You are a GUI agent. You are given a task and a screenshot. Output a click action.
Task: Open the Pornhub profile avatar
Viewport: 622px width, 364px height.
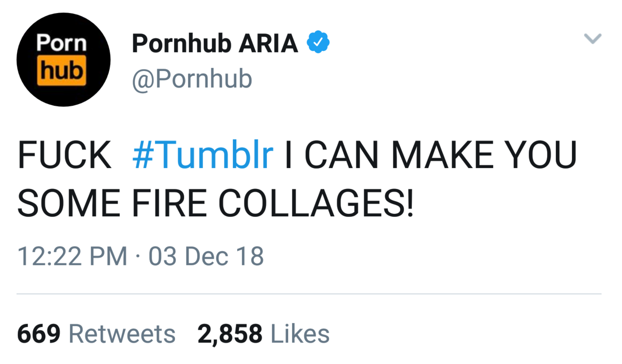coord(63,59)
